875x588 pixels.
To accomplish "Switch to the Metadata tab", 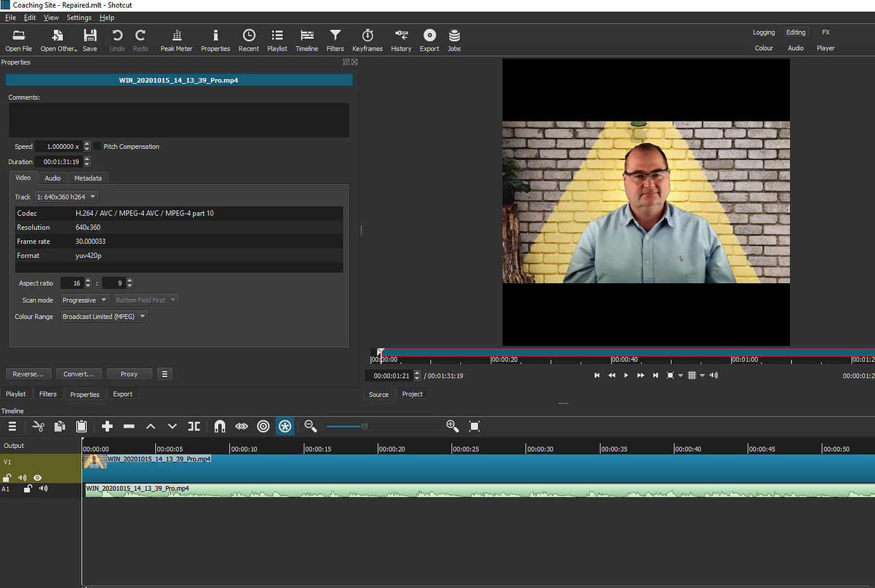I will pyautogui.click(x=88, y=178).
